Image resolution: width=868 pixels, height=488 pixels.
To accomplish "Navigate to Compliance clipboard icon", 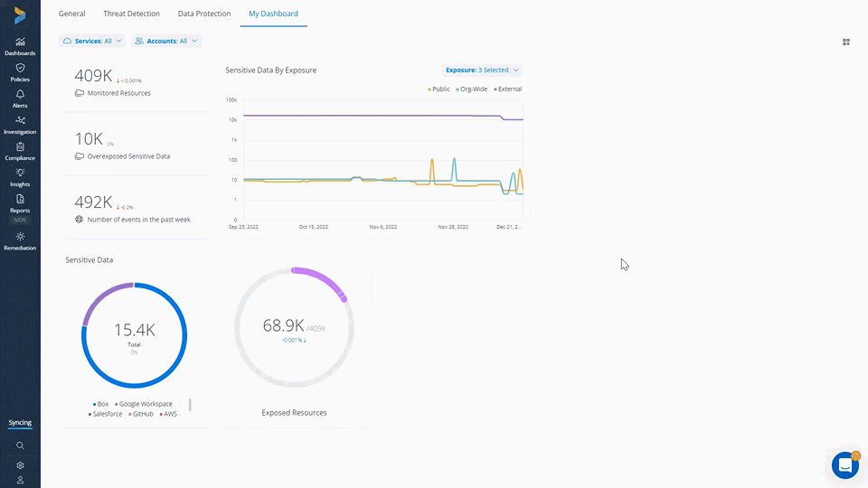I will [x=20, y=147].
